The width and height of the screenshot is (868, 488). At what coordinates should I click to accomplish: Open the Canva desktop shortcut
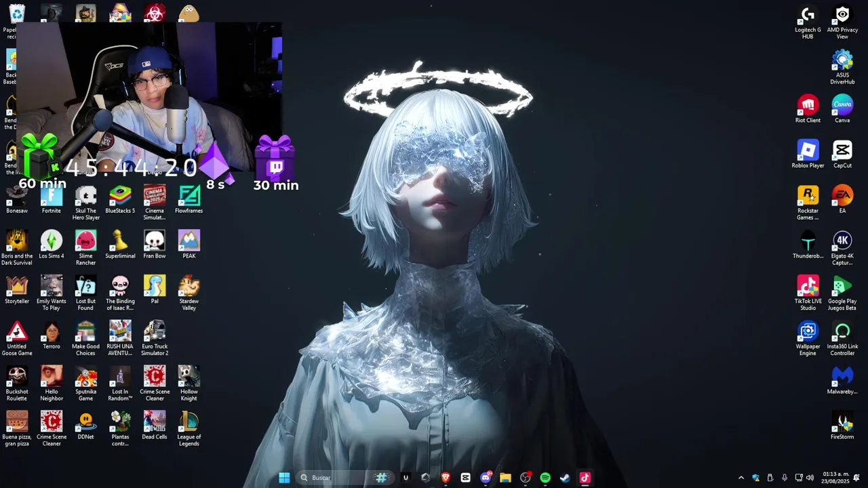click(842, 110)
